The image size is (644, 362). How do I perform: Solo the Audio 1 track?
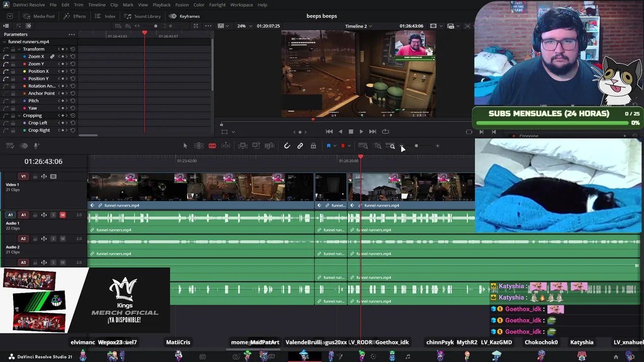(53, 215)
